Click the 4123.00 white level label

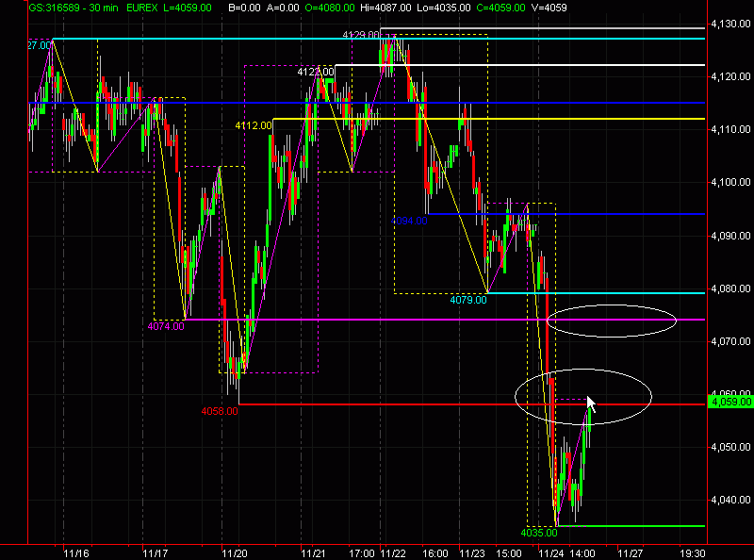(316, 72)
